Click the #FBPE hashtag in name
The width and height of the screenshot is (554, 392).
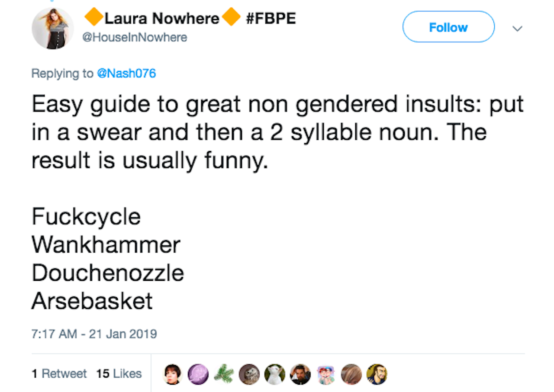271,19
